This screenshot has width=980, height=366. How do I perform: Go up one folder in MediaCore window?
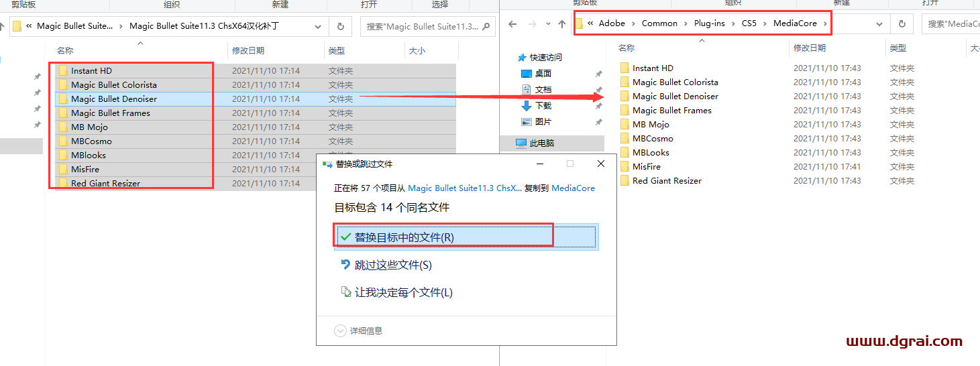(x=562, y=24)
